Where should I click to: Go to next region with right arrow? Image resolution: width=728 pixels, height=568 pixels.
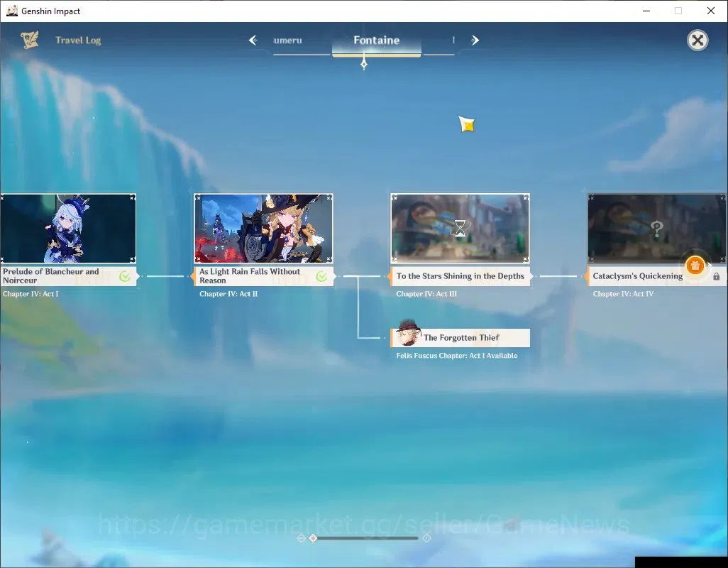475,40
